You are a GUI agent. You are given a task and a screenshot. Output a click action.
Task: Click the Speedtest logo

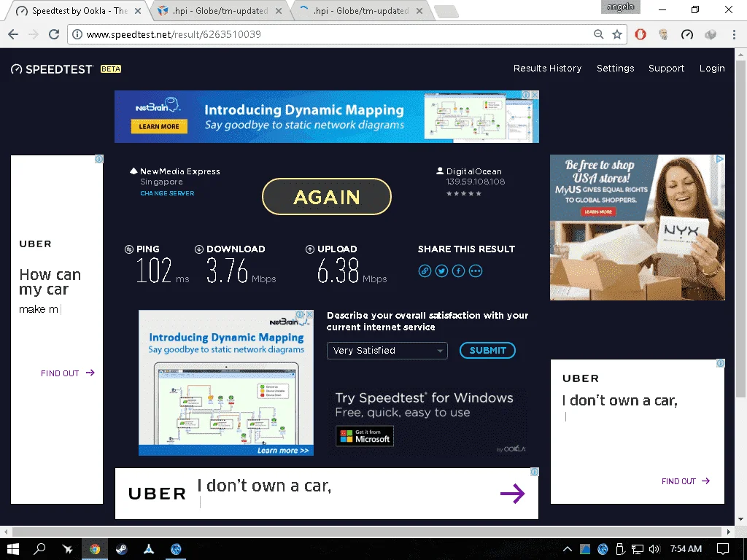(x=52, y=69)
